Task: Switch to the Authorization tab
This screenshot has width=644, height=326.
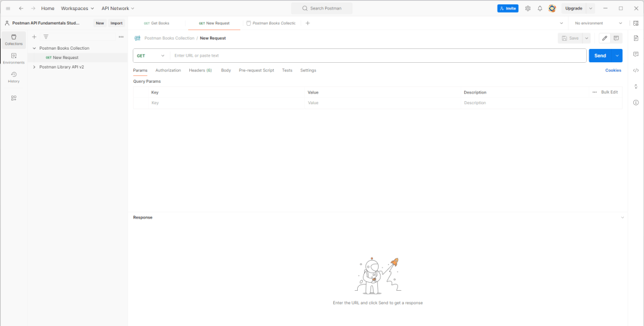Action: coord(168,70)
